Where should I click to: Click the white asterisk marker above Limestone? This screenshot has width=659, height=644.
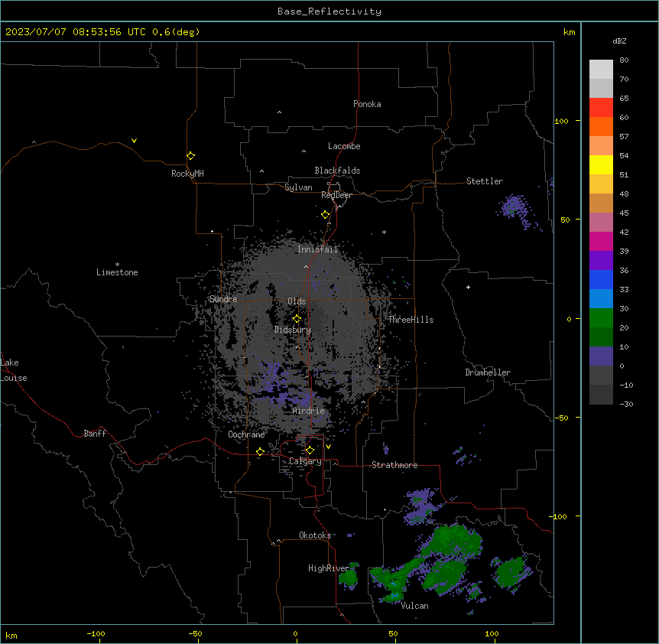coord(117,265)
